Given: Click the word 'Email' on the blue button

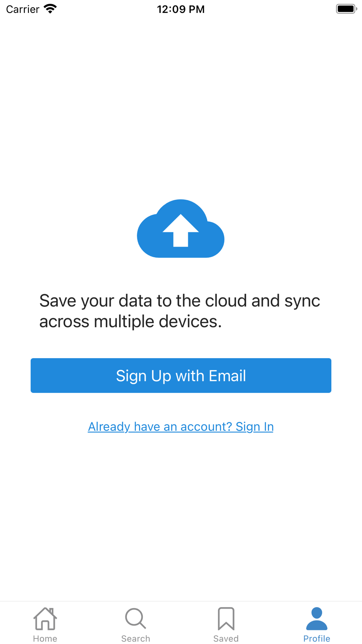Looking at the screenshot, I should 227,376.
